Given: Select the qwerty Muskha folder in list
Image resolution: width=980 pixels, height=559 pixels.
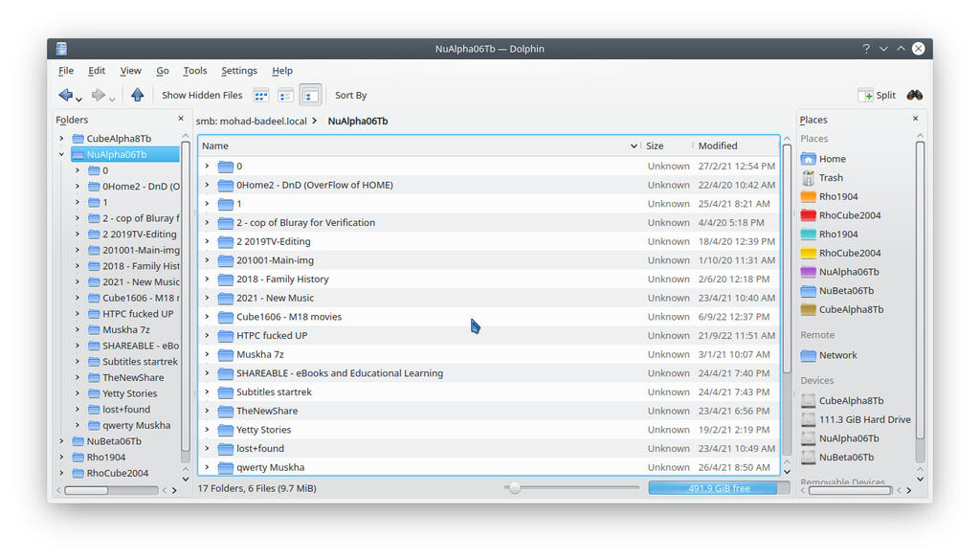Looking at the screenshot, I should (x=270, y=467).
